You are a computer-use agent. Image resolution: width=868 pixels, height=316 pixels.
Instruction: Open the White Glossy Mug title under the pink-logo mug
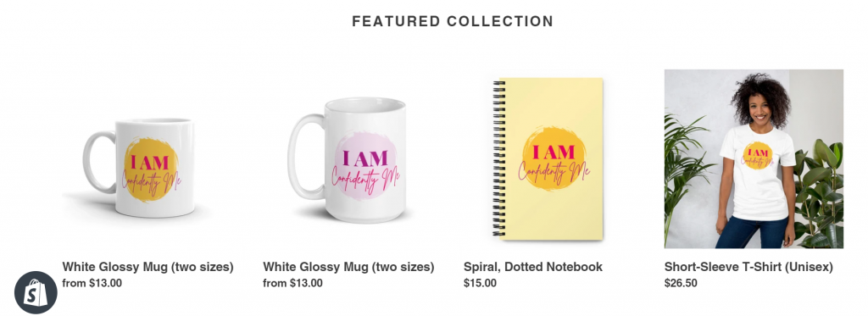[348, 267]
